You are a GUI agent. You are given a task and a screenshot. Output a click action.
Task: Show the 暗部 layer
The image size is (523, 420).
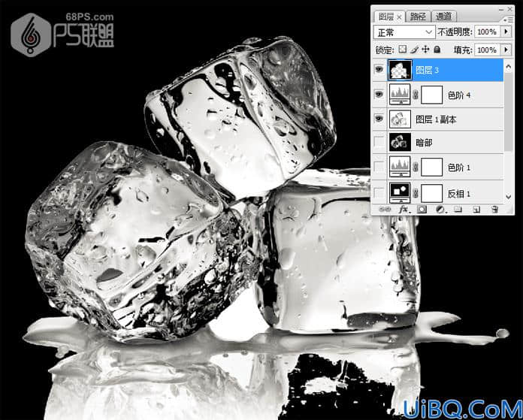click(x=379, y=143)
